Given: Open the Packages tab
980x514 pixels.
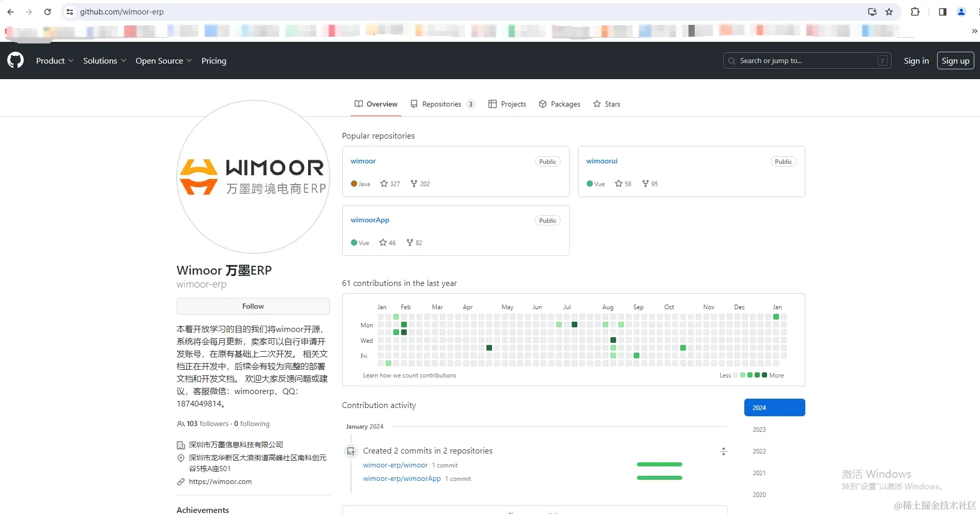Looking at the screenshot, I should coord(559,104).
